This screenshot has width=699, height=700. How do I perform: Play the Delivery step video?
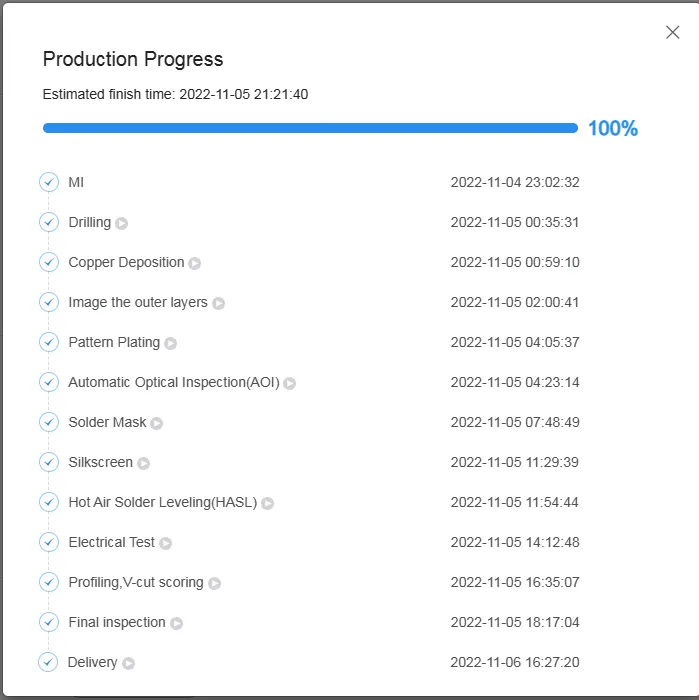click(129, 663)
